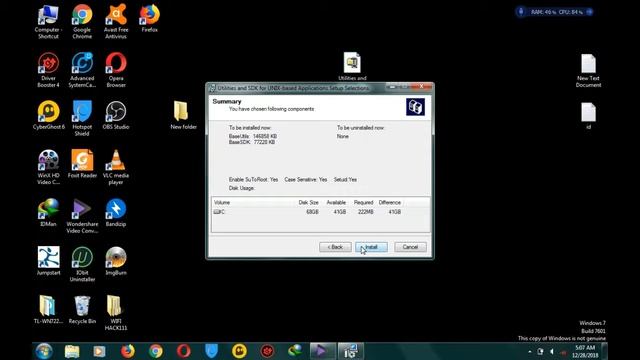The width and height of the screenshot is (640, 360).
Task: Open ImgBurn desktop icon
Action: coord(116,261)
